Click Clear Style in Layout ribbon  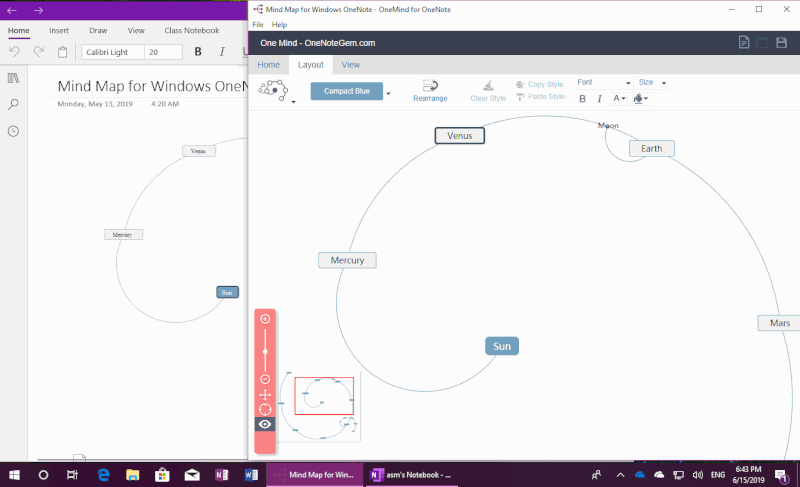tap(488, 91)
